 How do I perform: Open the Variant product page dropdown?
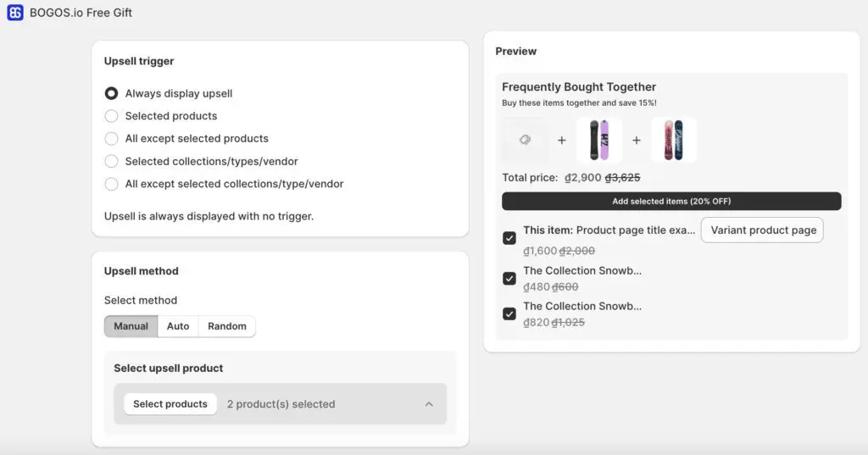click(762, 230)
